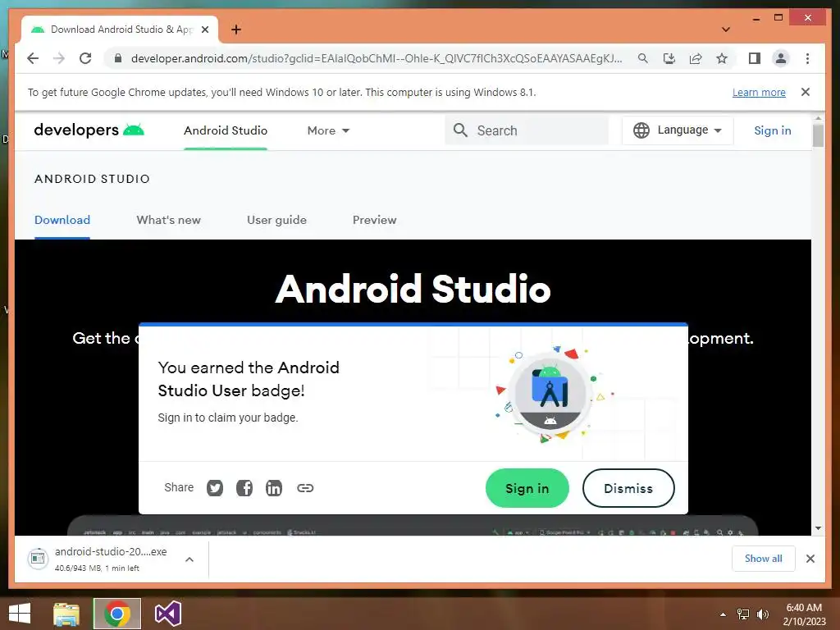View site information via lock icon
Image resolution: width=840 pixels, height=630 pixels.
(x=118, y=58)
